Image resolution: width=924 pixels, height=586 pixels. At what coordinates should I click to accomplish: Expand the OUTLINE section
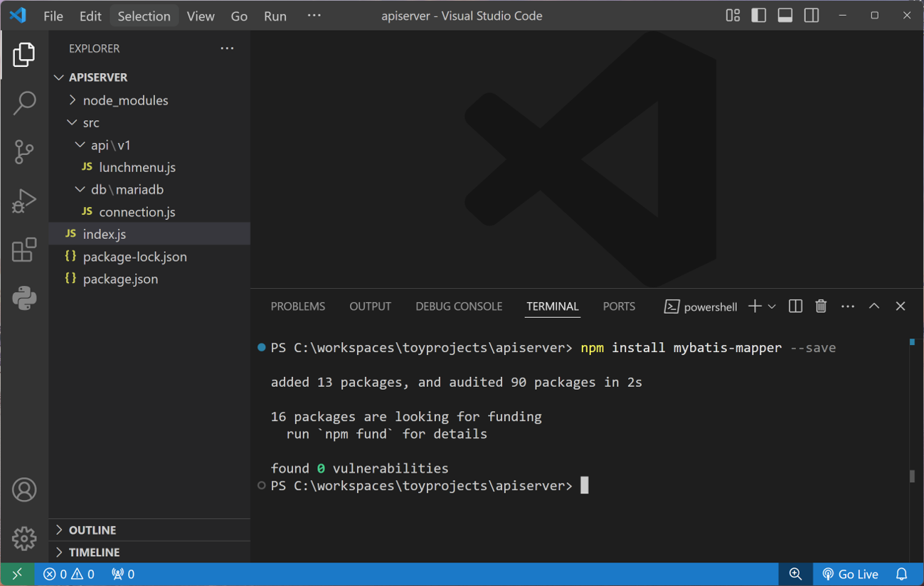(149, 530)
